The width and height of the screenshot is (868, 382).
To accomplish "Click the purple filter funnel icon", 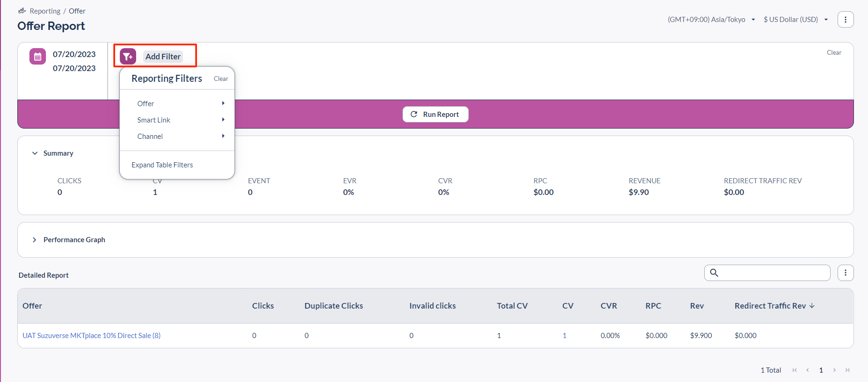I will 128,57.
